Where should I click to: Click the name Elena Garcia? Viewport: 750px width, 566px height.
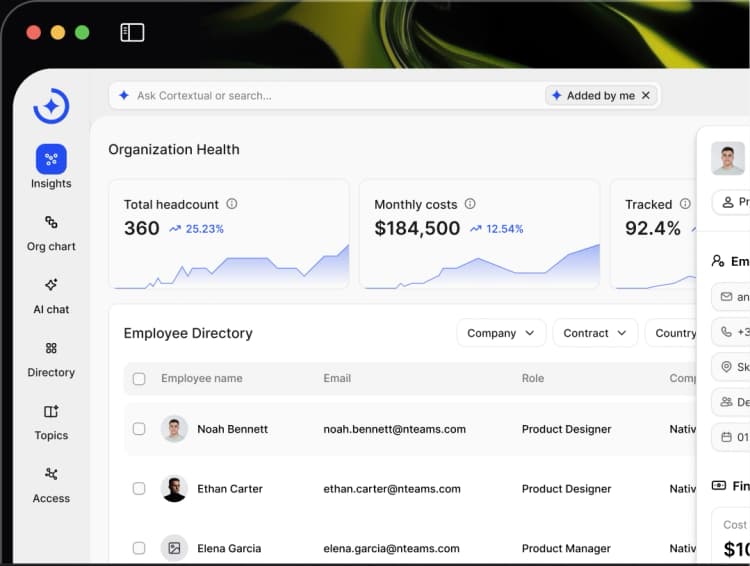point(229,548)
